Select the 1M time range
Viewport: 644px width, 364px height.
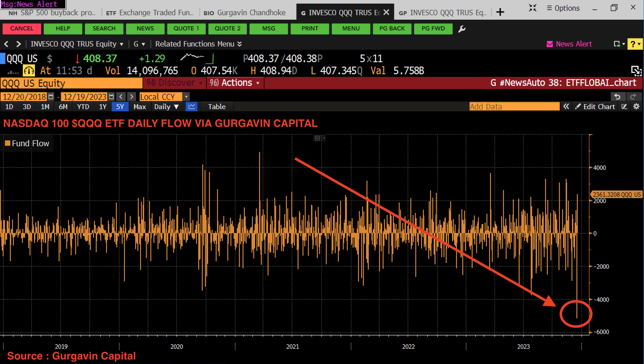point(45,107)
